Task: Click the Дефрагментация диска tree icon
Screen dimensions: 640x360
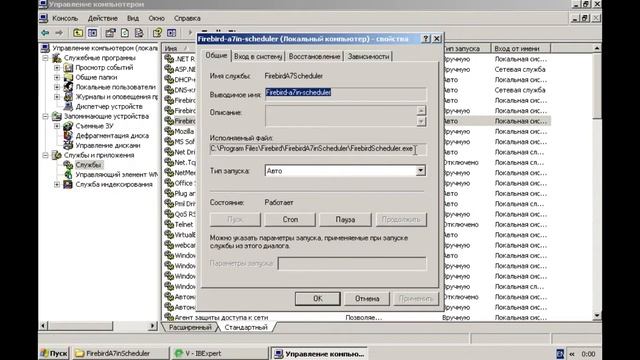Action: click(x=68, y=136)
